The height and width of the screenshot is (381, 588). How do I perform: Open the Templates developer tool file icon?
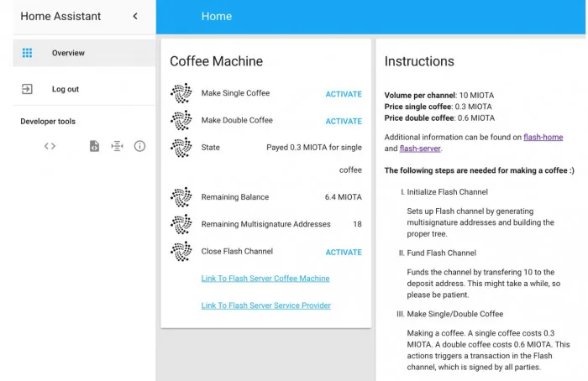95,146
